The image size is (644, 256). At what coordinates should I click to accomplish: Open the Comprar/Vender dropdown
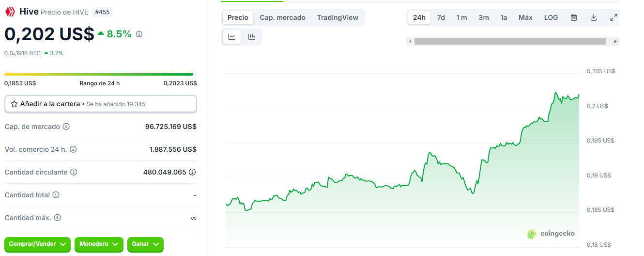point(37,244)
